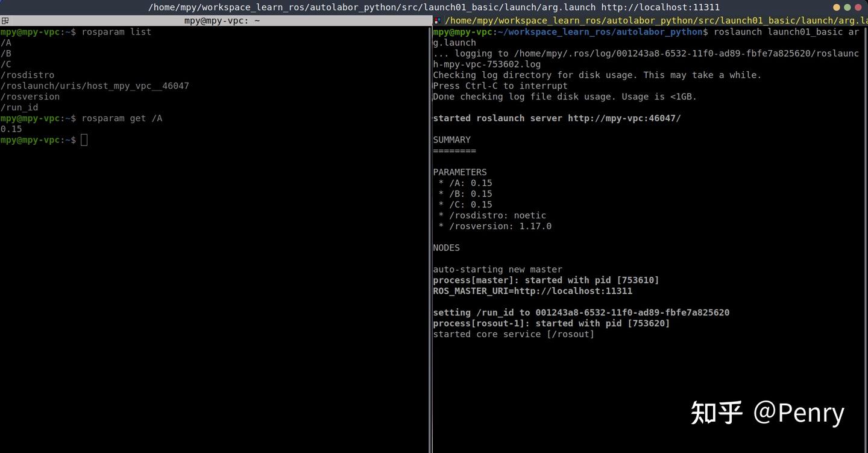The width and height of the screenshot is (868, 453).
Task: Open the grouping menu on the left terminal pane
Action: point(4,20)
